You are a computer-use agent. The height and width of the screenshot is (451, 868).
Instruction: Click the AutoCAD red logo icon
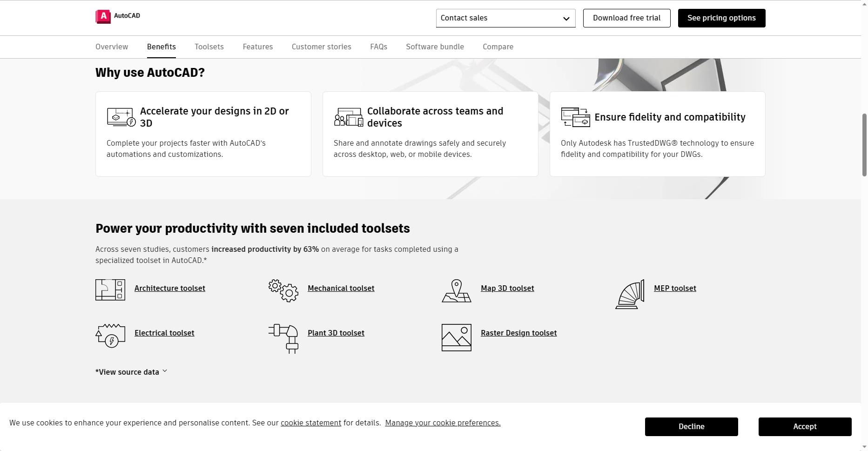click(x=103, y=17)
